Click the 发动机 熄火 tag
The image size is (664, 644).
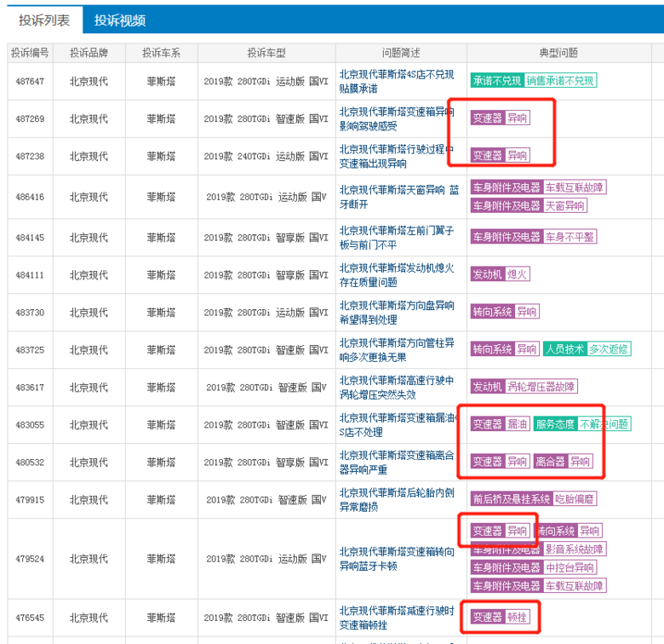(x=500, y=274)
